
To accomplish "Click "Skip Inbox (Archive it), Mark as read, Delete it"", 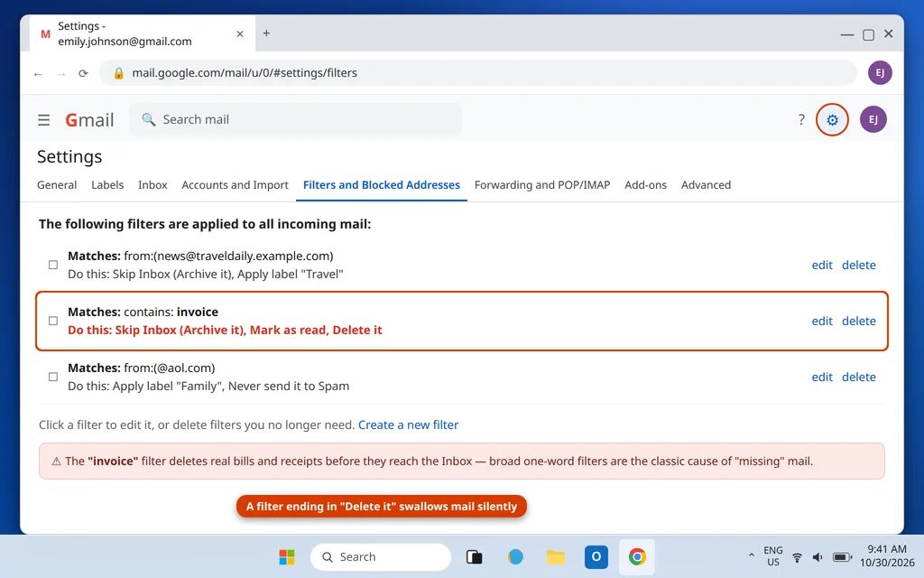I will tap(249, 331).
